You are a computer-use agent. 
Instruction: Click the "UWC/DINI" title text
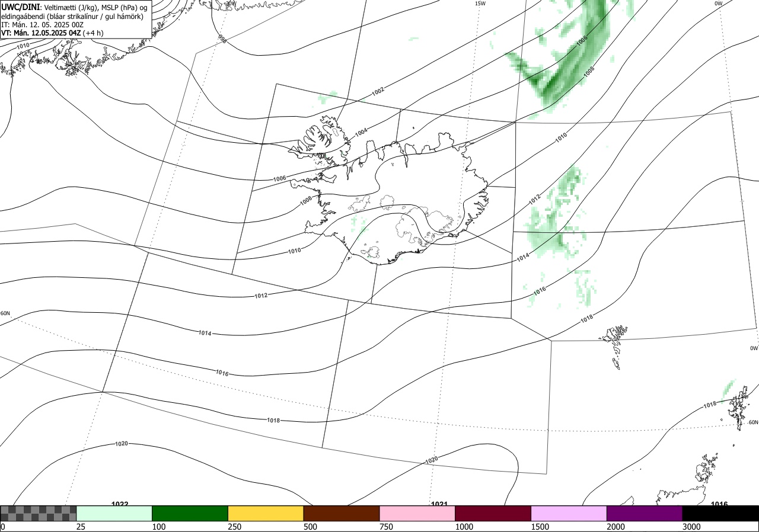tap(20, 7)
